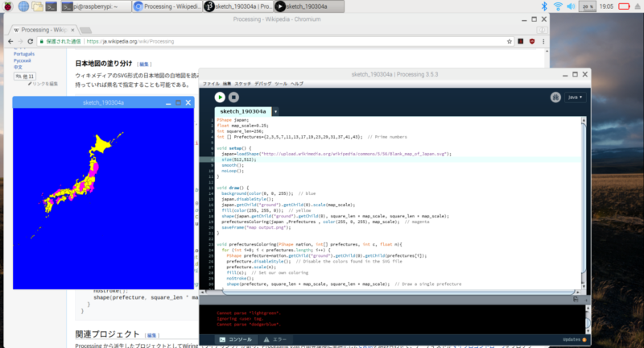Open the 編集 menu in Processing

(x=227, y=84)
